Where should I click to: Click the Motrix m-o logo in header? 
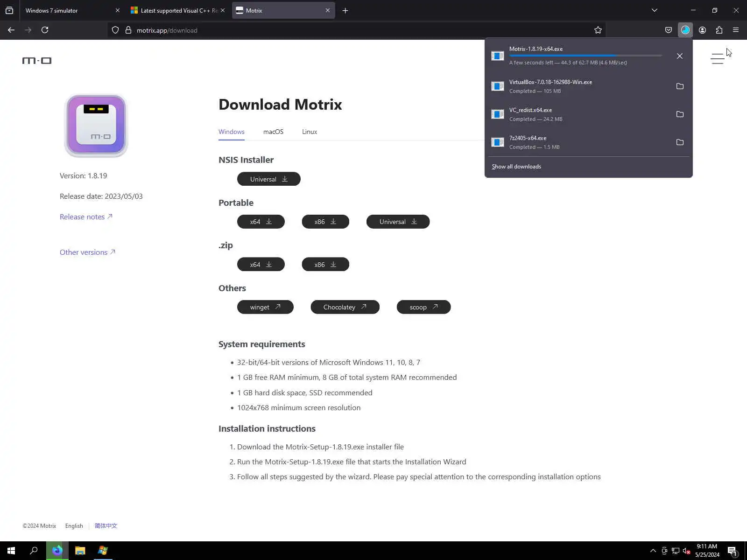pos(37,61)
